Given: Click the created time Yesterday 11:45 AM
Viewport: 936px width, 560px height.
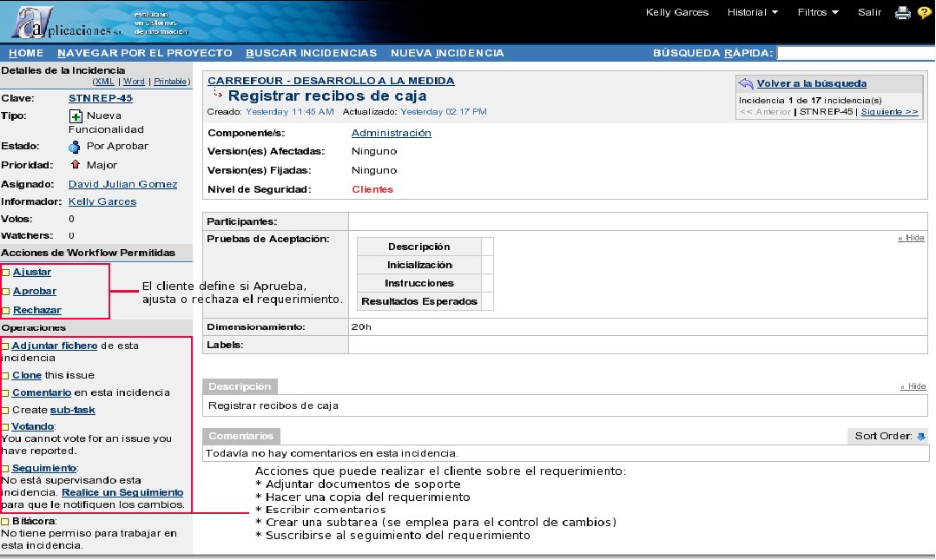Looking at the screenshot, I should [289, 112].
